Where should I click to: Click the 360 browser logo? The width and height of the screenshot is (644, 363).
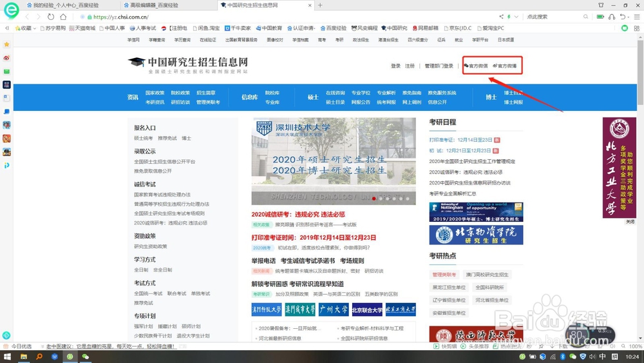click(x=11, y=10)
